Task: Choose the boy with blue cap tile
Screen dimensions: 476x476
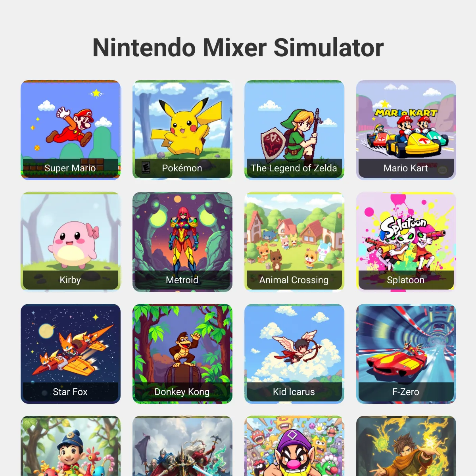Action: click(x=71, y=446)
